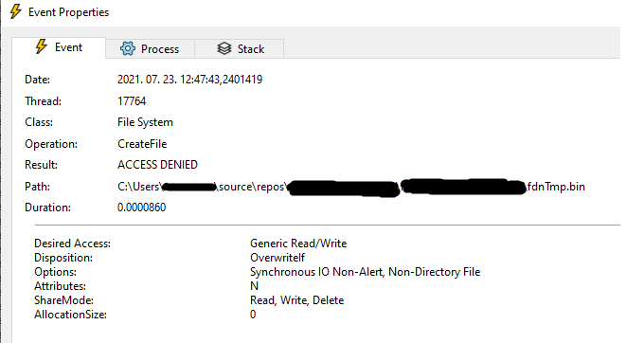Screen dimensions: 644x343
Task: Click the lightning bolt Event Properties title icon
Action: 15,11
